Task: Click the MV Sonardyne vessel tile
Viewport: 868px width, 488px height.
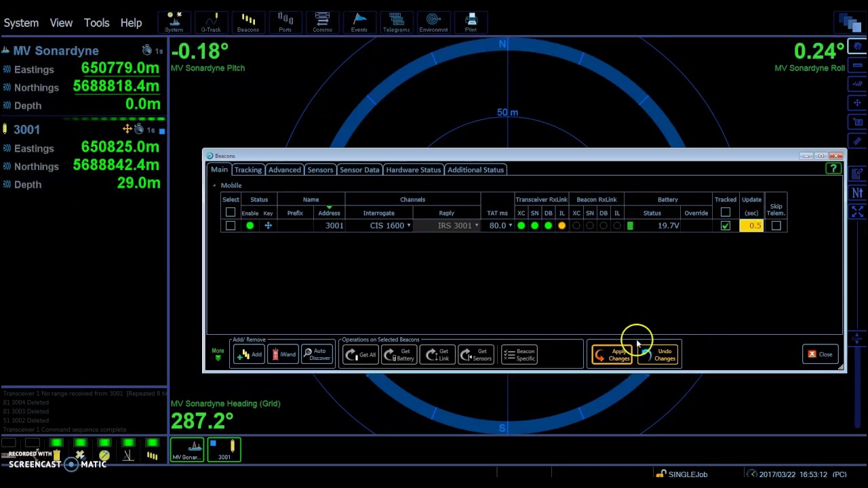Action: point(186,449)
